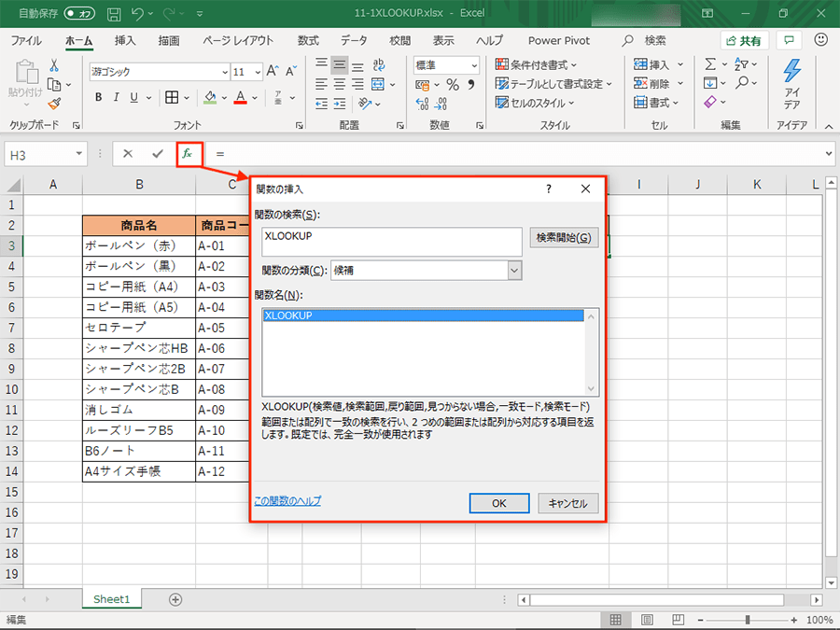840x630 pixels.
Task: Open the number format dropdown
Action: point(474,65)
